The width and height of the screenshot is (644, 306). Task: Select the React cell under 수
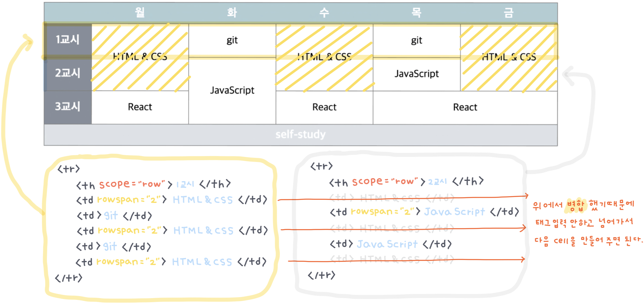324,107
